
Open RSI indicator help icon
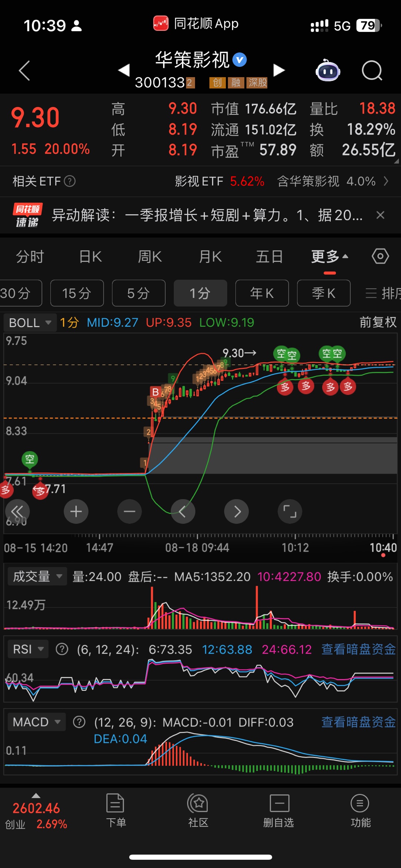[x=62, y=649]
